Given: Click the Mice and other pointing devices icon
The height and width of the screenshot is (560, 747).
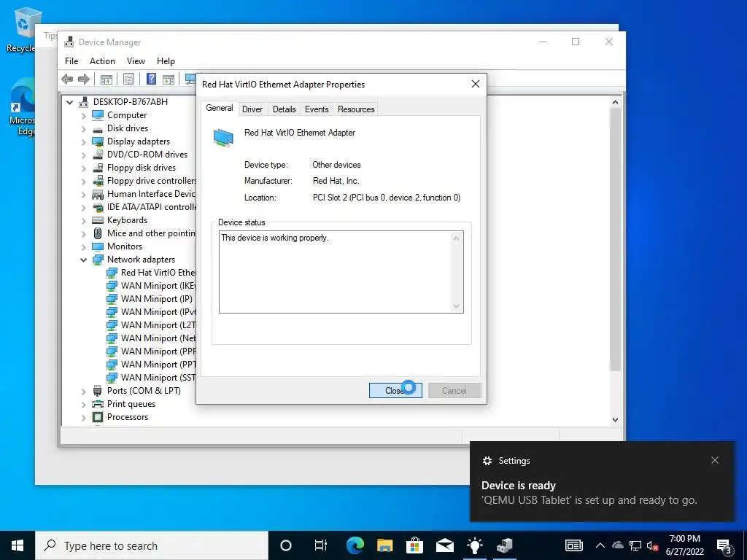Looking at the screenshot, I should 98,233.
